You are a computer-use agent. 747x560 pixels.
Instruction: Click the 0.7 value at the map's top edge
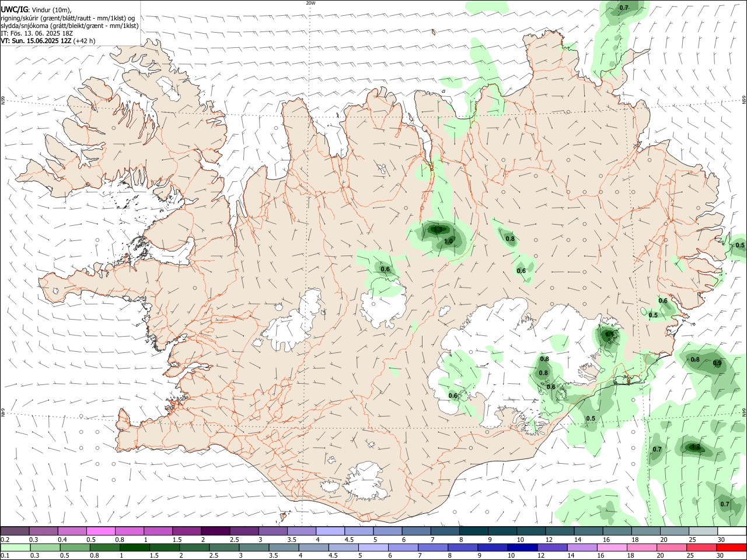click(624, 8)
